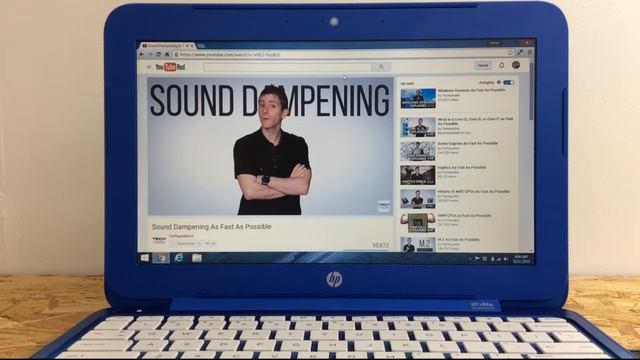Click the browser forward arrow

click(x=150, y=54)
